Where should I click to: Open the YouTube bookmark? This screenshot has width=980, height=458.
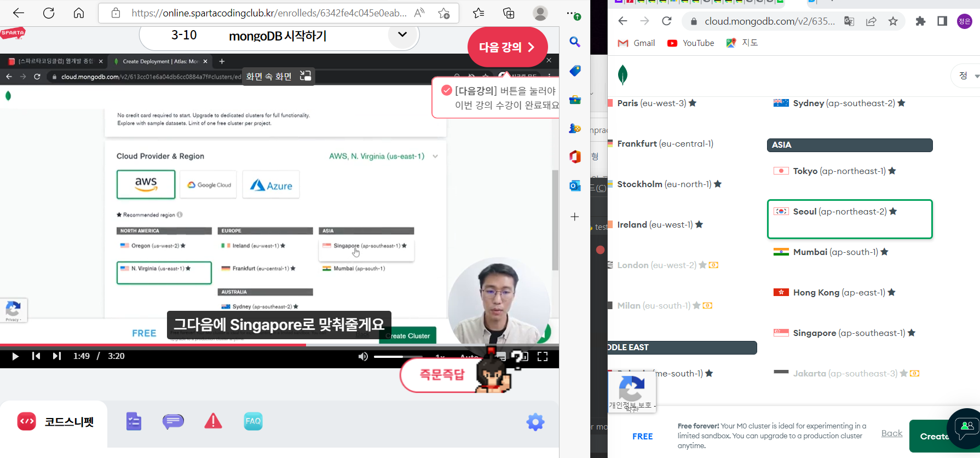click(691, 43)
